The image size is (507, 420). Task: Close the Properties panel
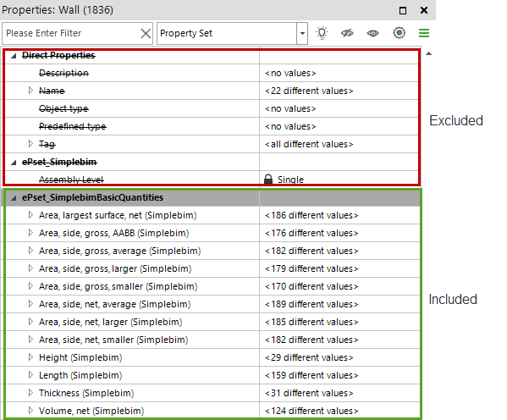coord(424,10)
